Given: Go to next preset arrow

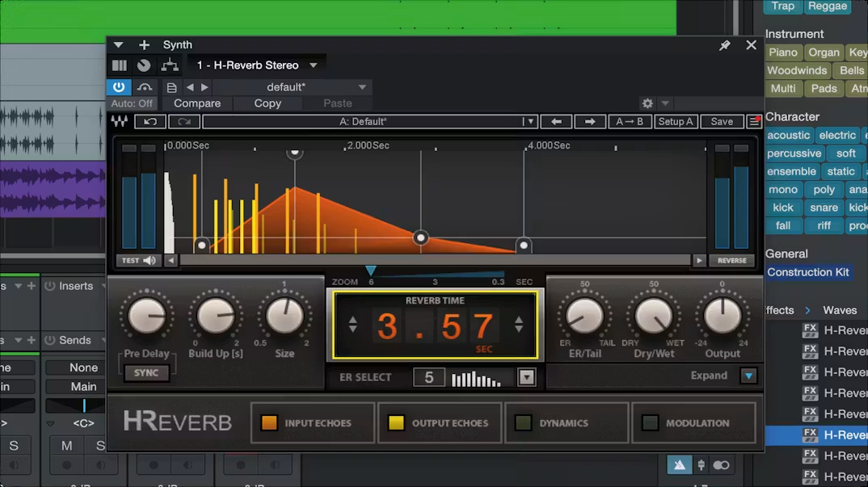Looking at the screenshot, I should pos(204,87).
